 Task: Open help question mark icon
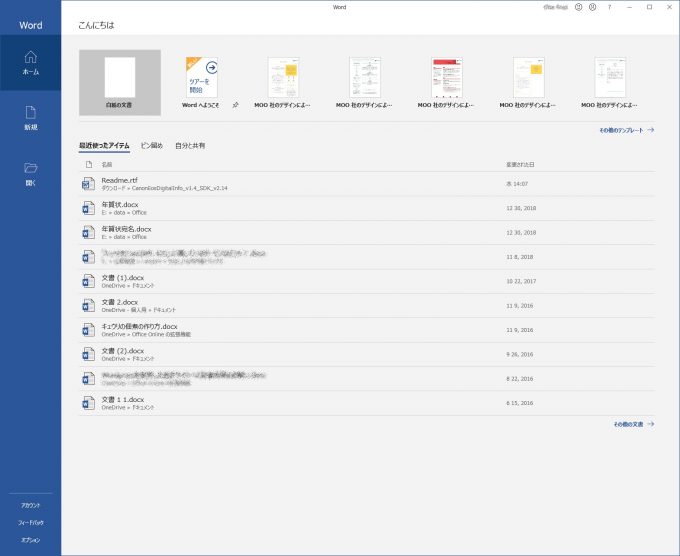(609, 7)
